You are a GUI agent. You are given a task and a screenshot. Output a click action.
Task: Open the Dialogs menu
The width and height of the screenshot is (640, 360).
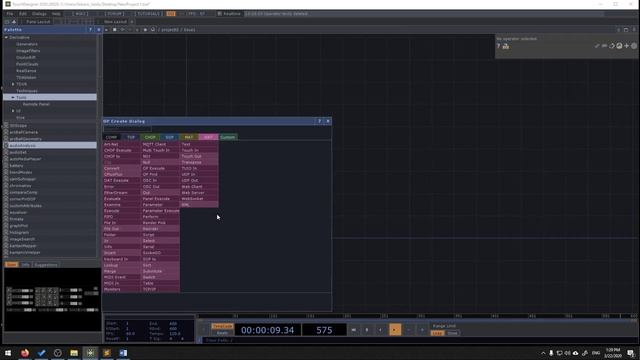(39, 14)
